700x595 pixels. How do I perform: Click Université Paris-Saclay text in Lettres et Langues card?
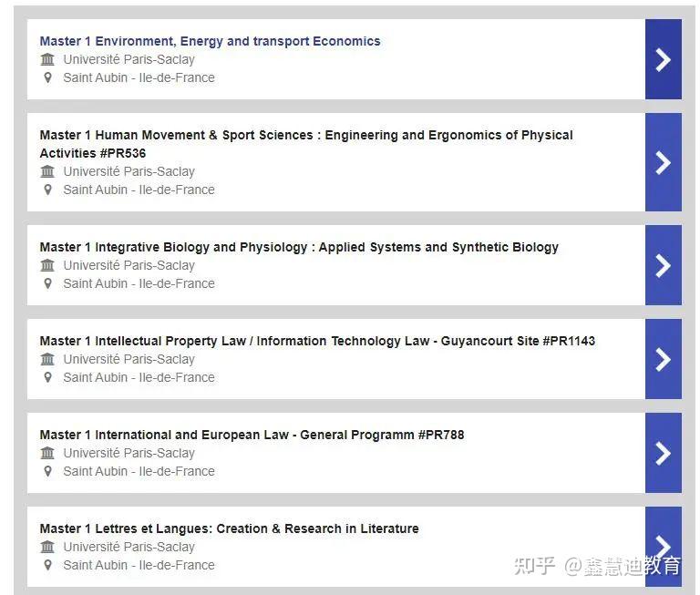coord(129,547)
